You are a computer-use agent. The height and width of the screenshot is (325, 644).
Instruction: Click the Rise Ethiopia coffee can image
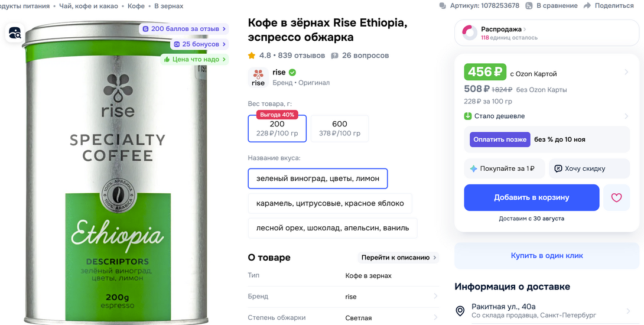(x=117, y=177)
